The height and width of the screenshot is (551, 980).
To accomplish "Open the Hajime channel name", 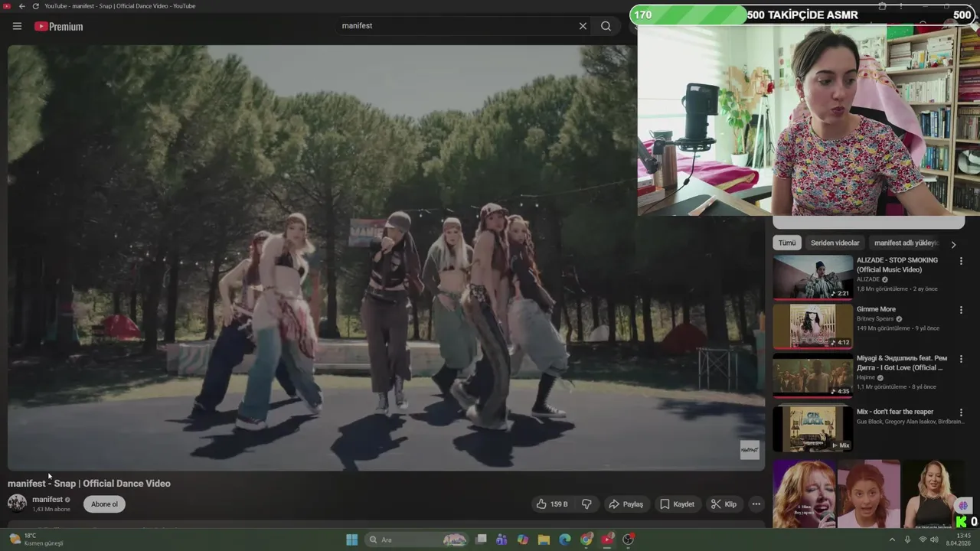I will [x=866, y=377].
